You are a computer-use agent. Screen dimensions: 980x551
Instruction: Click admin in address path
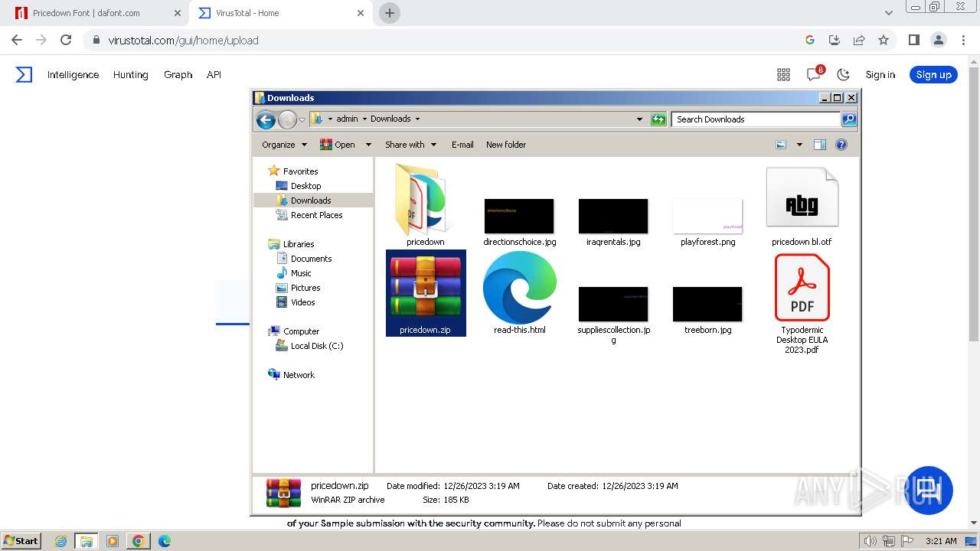(347, 119)
